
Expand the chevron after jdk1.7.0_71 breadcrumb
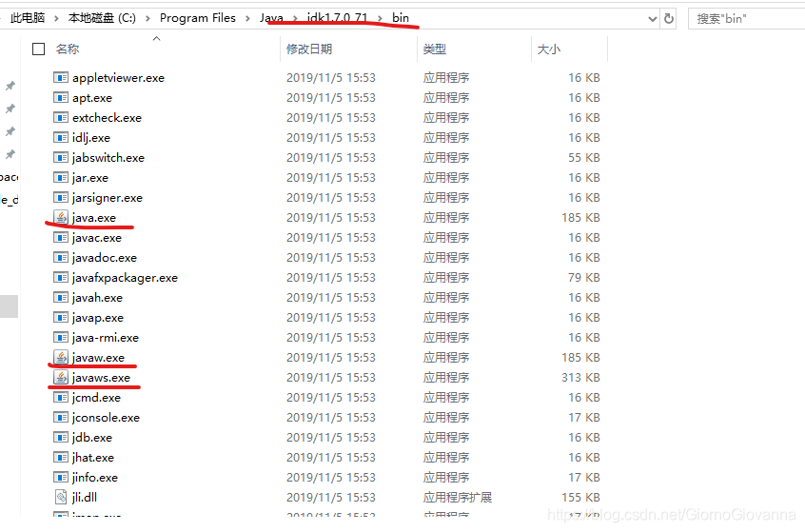[381, 18]
